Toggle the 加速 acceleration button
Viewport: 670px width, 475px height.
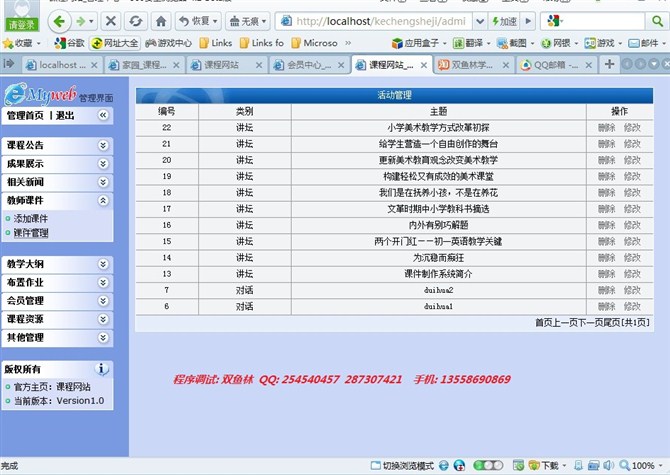505,21
